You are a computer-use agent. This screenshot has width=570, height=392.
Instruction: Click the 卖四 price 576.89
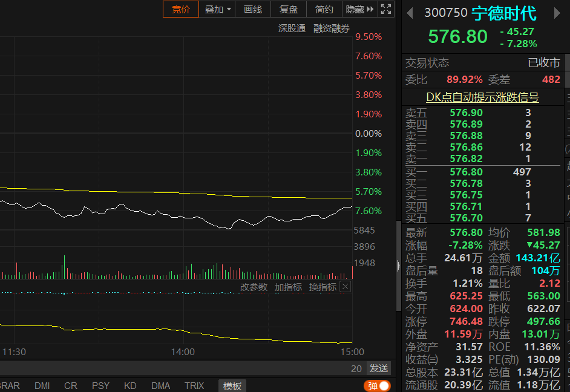coord(466,124)
